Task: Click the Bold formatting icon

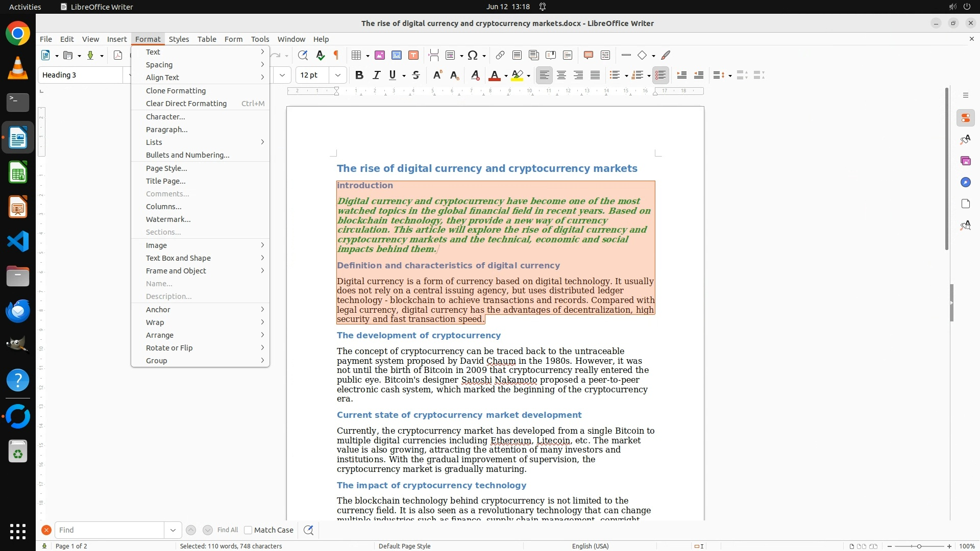Action: coord(359,76)
